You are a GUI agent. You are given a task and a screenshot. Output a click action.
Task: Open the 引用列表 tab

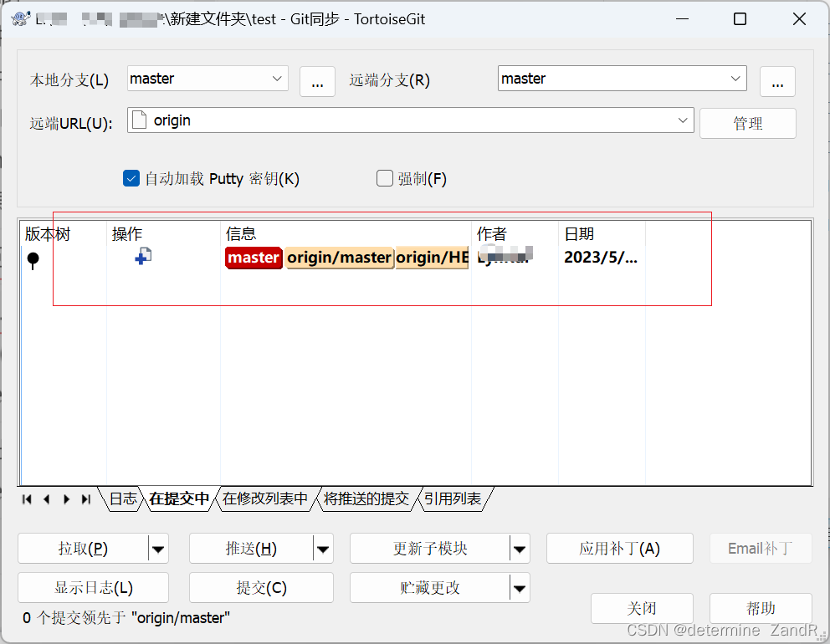(453, 498)
